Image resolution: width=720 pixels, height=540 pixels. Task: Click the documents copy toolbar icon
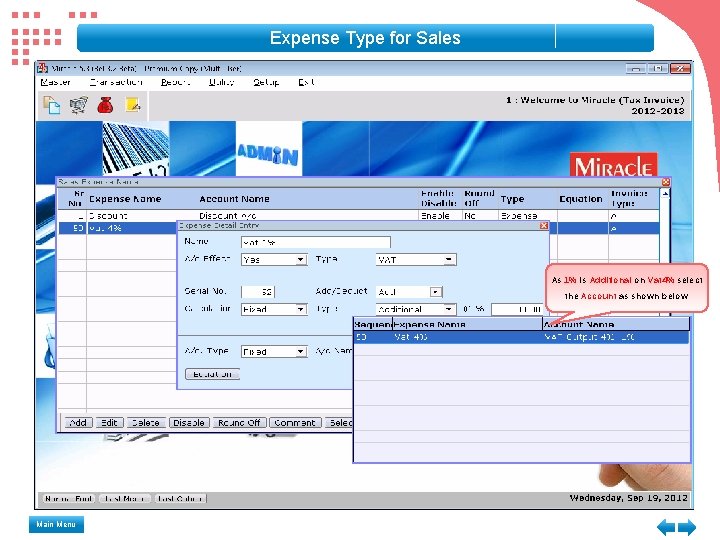[x=52, y=105]
